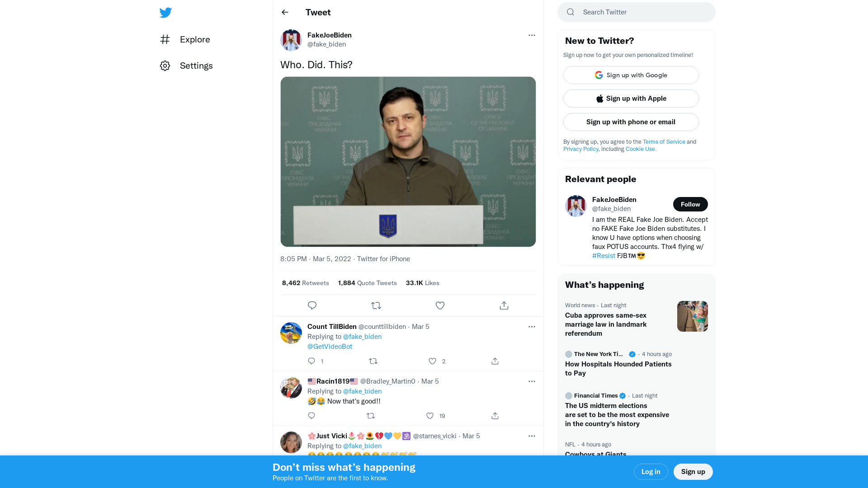Open the Terms of Service link
The height and width of the screenshot is (488, 868).
[x=664, y=142]
